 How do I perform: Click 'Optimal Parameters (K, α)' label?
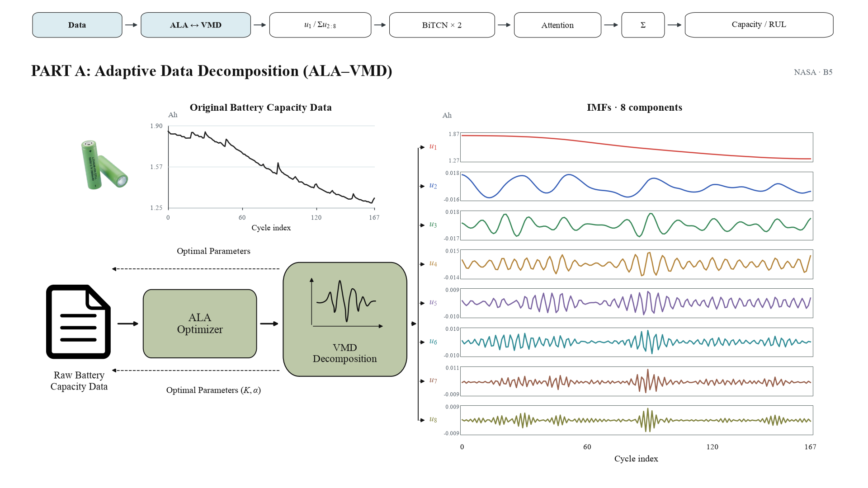pos(213,390)
